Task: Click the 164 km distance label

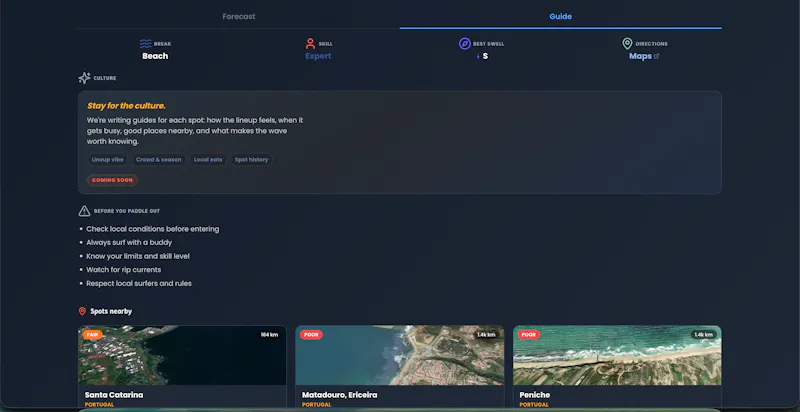Action: pyautogui.click(x=269, y=335)
